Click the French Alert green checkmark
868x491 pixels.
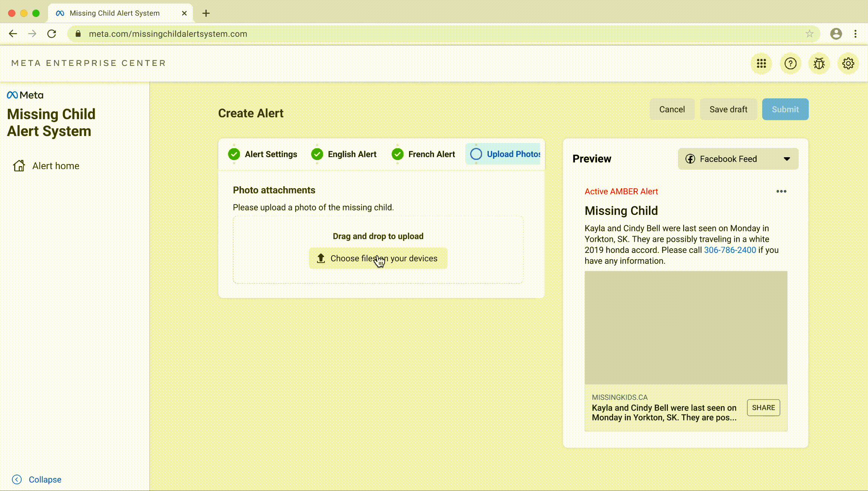tap(397, 154)
